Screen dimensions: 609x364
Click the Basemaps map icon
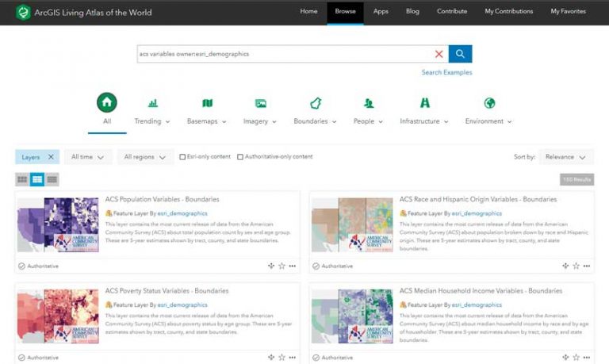(x=208, y=103)
